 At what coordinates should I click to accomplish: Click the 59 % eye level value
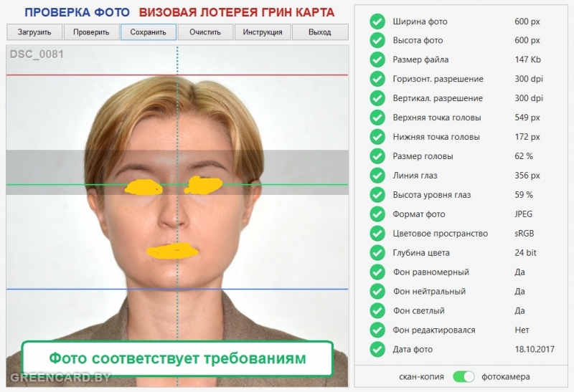tap(524, 195)
